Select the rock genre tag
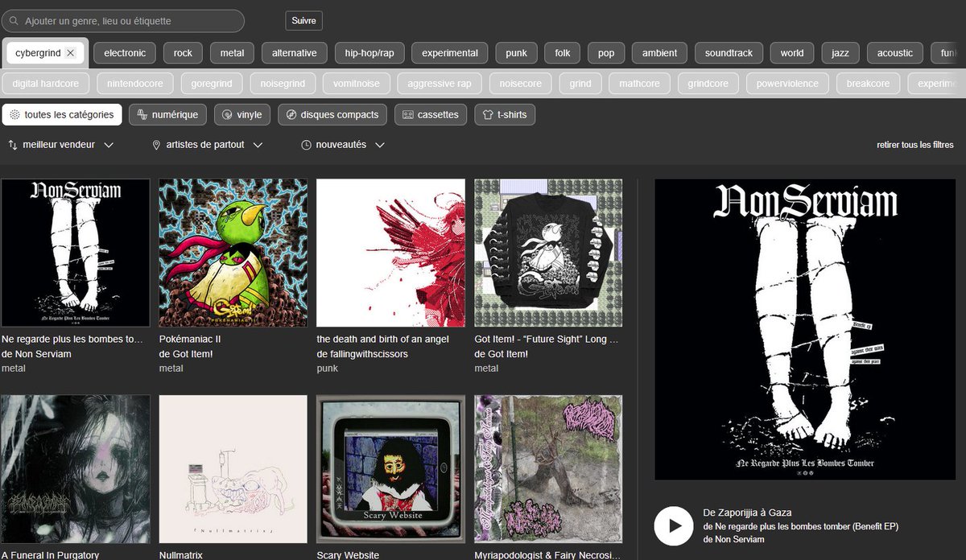 [183, 53]
